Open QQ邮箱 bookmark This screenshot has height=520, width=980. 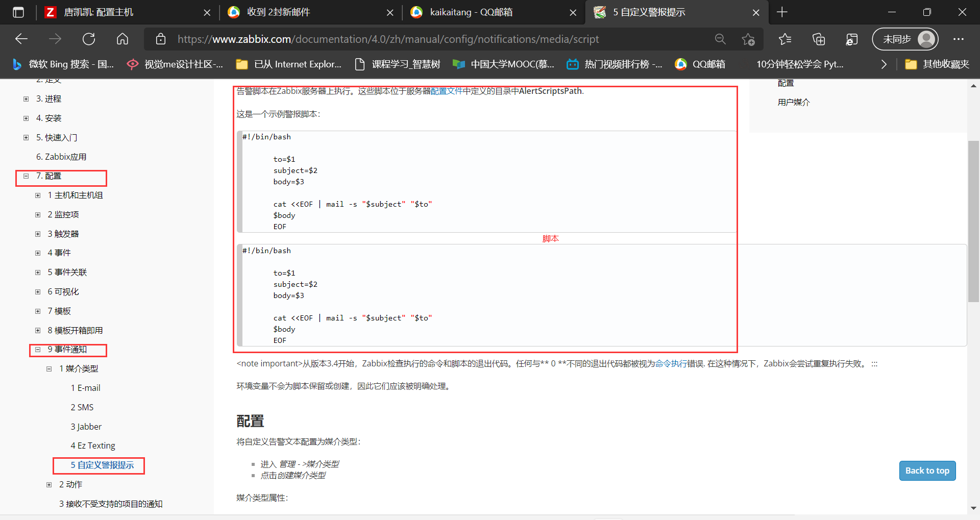[700, 64]
